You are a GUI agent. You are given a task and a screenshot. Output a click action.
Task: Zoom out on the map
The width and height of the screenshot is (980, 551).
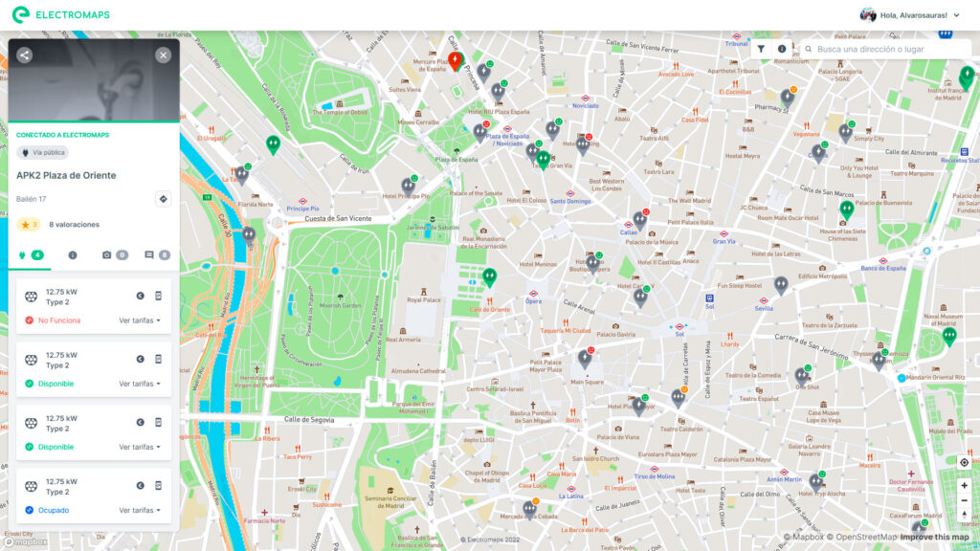pos(964,500)
